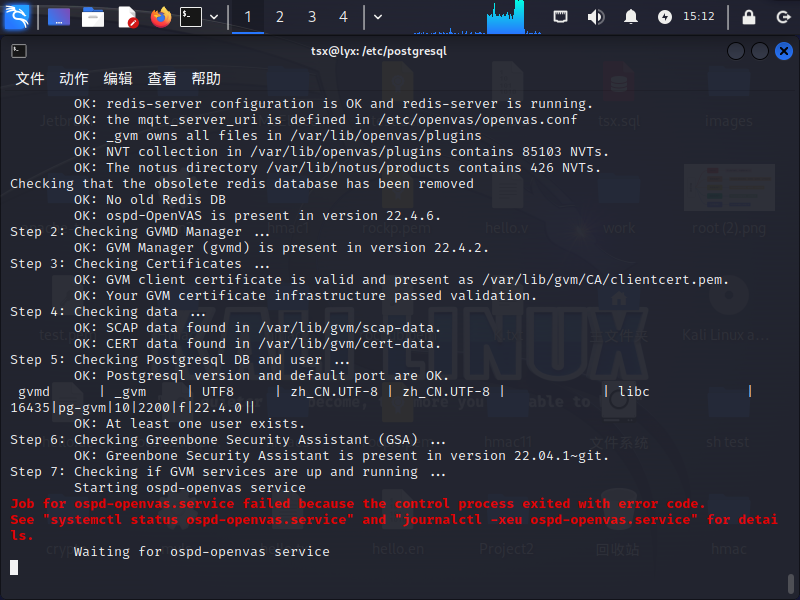Switch to workspace 2
This screenshot has width=800, height=600.
pos(280,17)
